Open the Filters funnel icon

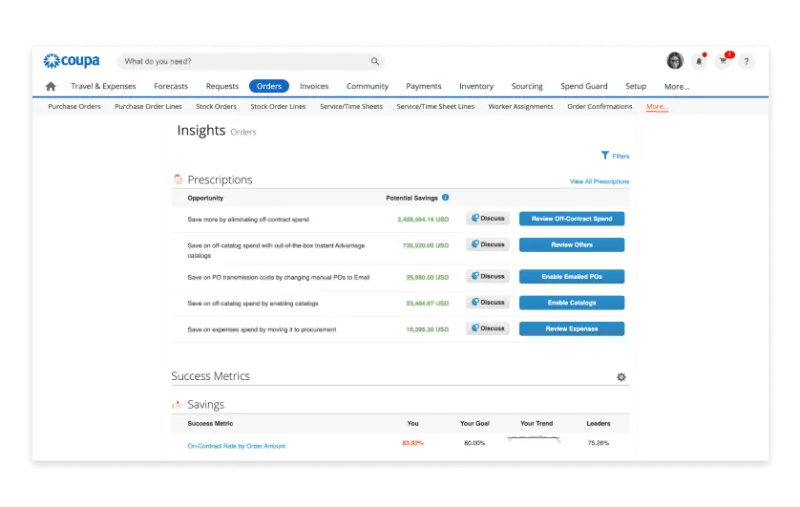[x=605, y=155]
